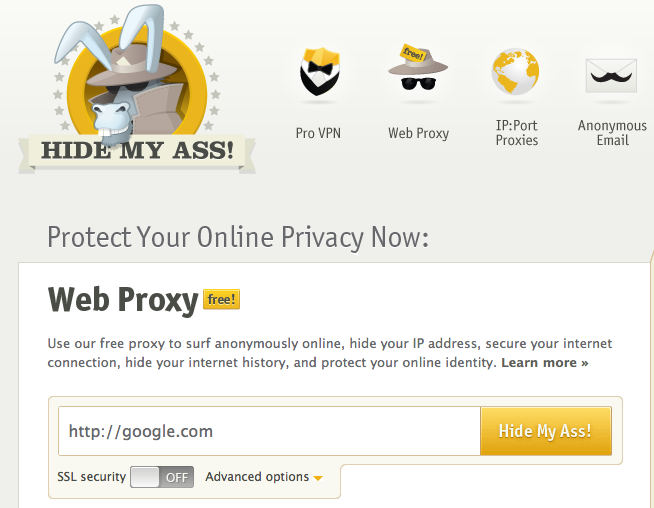
Task: Click the Pro VPN shield icon
Action: pyautogui.click(x=319, y=73)
